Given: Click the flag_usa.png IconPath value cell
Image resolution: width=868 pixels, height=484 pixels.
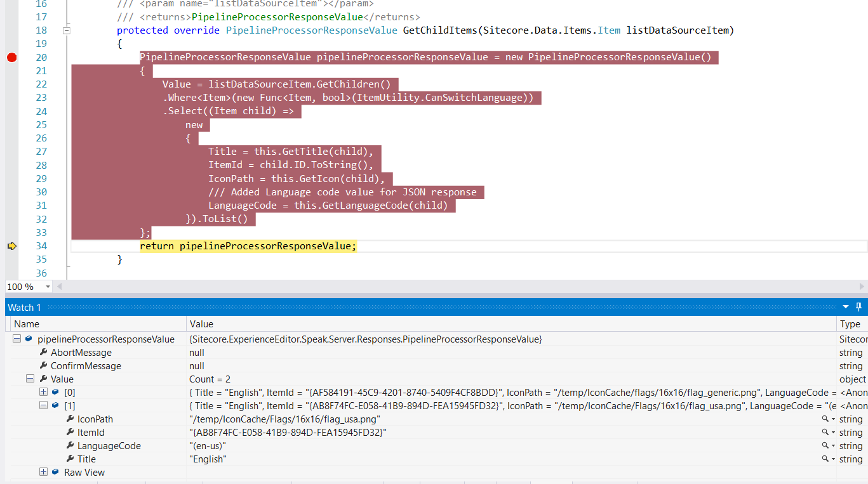Looking at the screenshot, I should click(x=285, y=419).
